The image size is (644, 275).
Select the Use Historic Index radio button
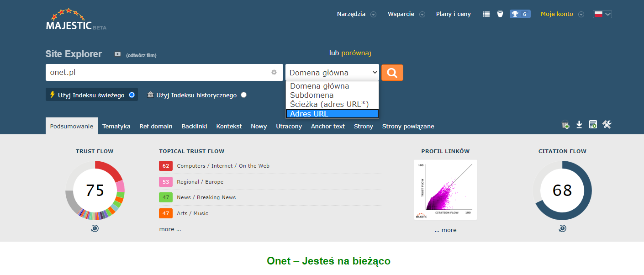pos(243,95)
